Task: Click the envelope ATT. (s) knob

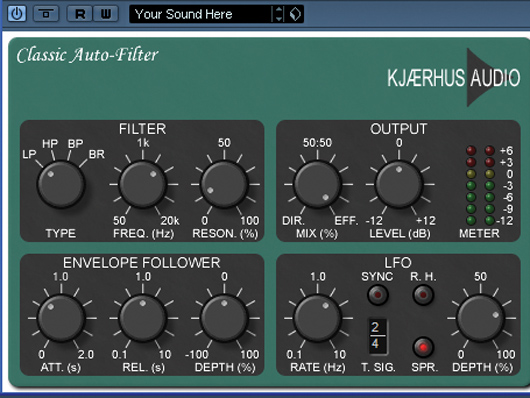Action: tap(61, 318)
